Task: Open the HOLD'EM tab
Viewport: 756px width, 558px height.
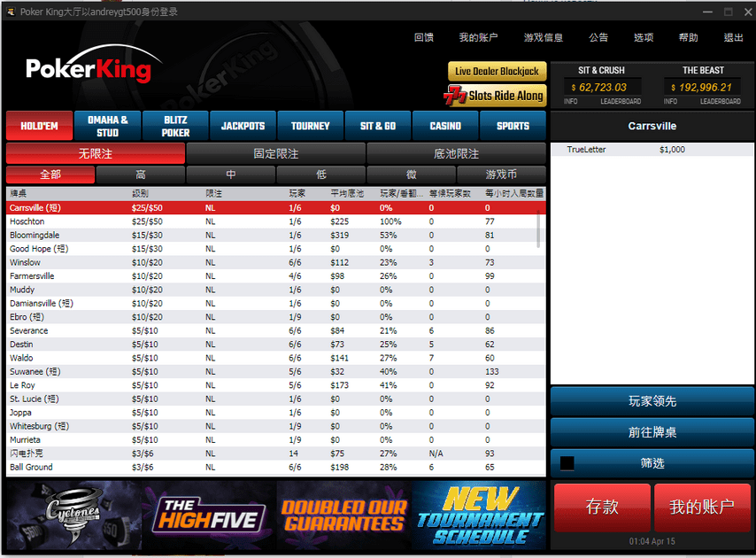Action: click(40, 126)
